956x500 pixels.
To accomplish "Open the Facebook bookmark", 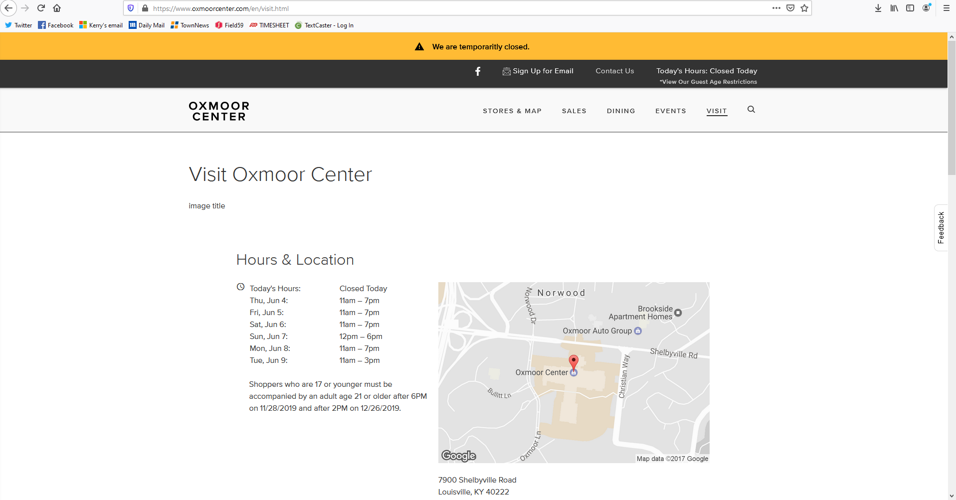I will tap(55, 25).
